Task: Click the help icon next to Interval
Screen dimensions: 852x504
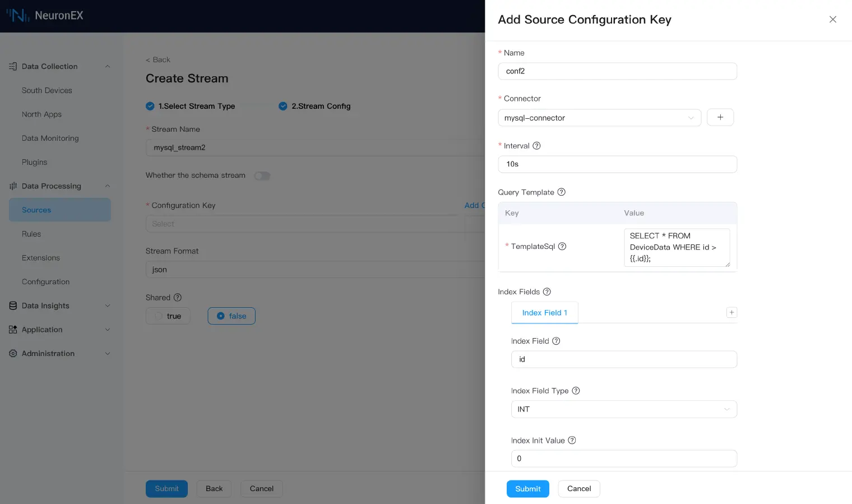Action: coord(536,146)
